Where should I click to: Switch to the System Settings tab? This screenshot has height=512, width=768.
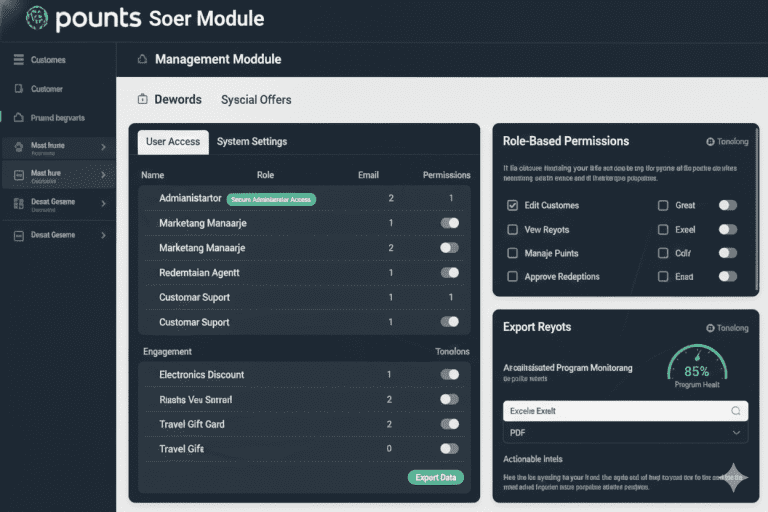coord(252,142)
